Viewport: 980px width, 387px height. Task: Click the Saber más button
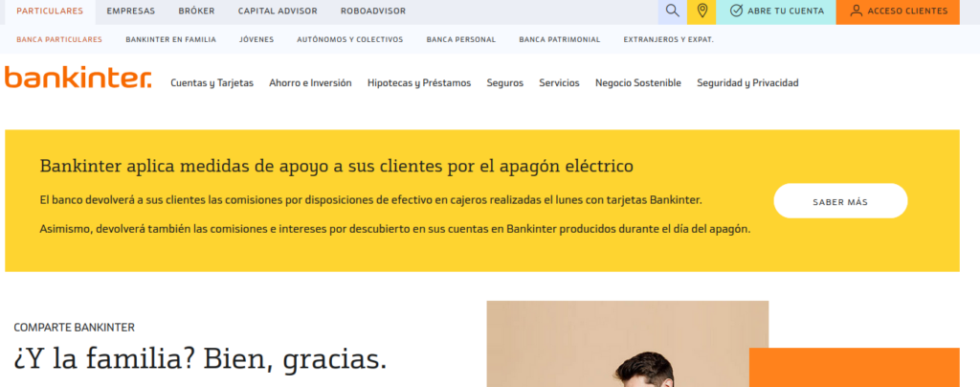coord(840,201)
